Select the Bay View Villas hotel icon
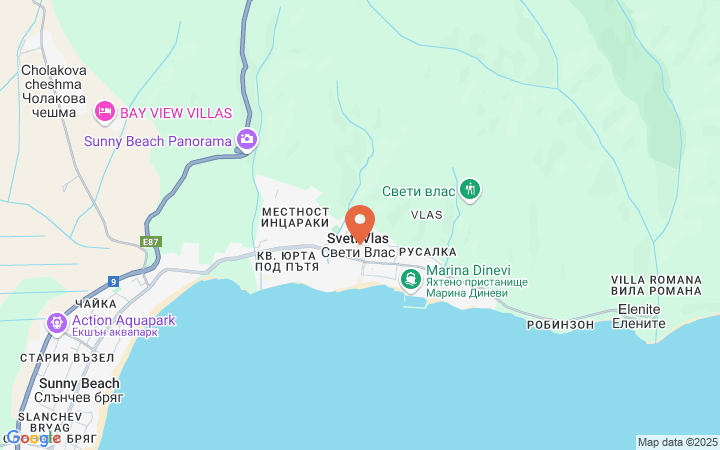 (x=105, y=112)
